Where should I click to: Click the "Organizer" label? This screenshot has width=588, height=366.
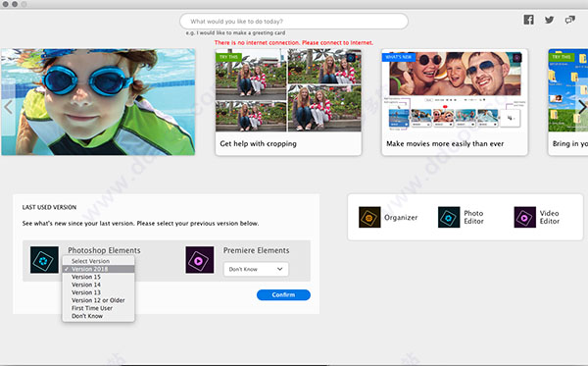click(x=401, y=218)
